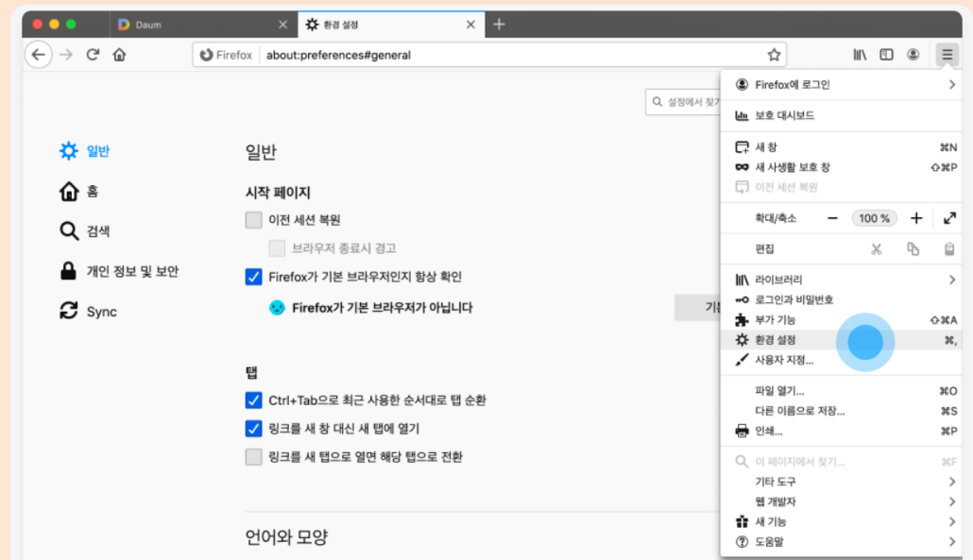Screen dimensions: 973x560
Task: Open the home page icon in toolbar
Action: [x=119, y=55]
